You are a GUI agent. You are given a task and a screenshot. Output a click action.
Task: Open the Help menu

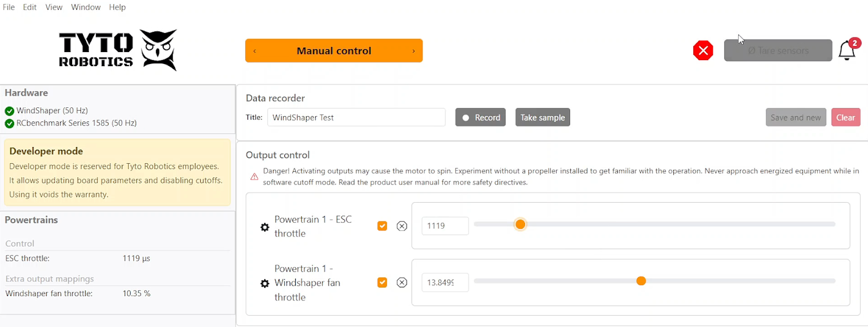pyautogui.click(x=117, y=7)
